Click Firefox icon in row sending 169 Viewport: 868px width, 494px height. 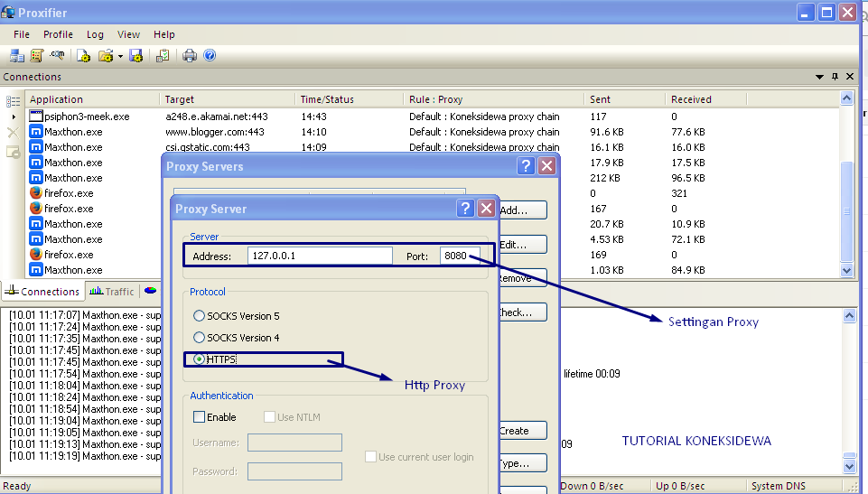36,255
